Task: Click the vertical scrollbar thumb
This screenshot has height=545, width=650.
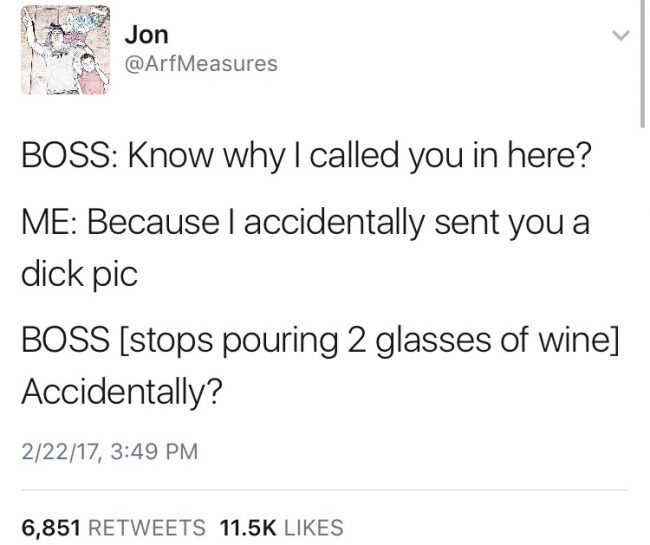Action: tap(642, 64)
